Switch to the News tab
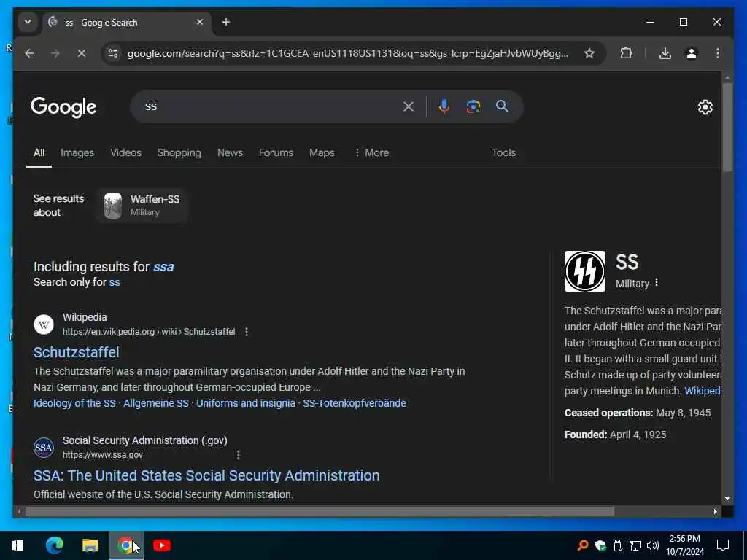Viewport: 747px width, 560px height. click(230, 153)
